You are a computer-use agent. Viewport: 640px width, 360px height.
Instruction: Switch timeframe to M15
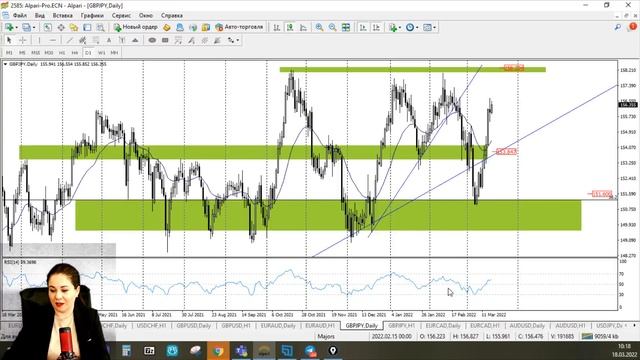click(x=35, y=53)
